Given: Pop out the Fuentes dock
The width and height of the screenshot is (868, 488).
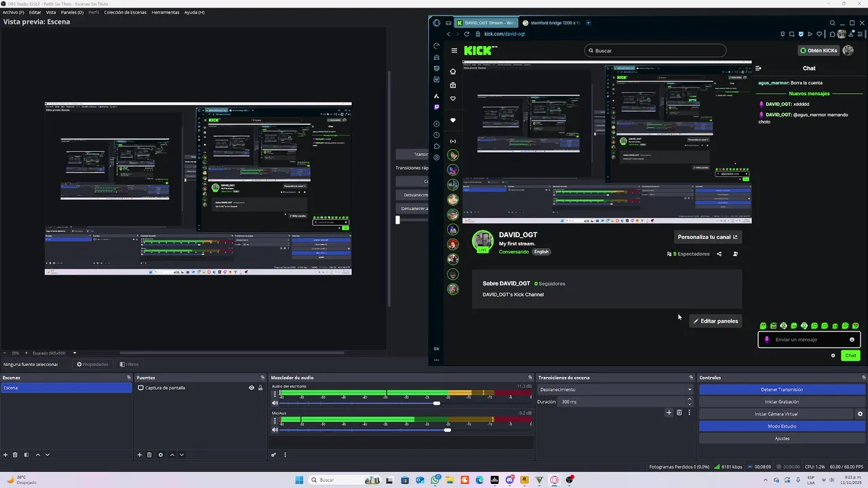Looking at the screenshot, I should pos(262,378).
